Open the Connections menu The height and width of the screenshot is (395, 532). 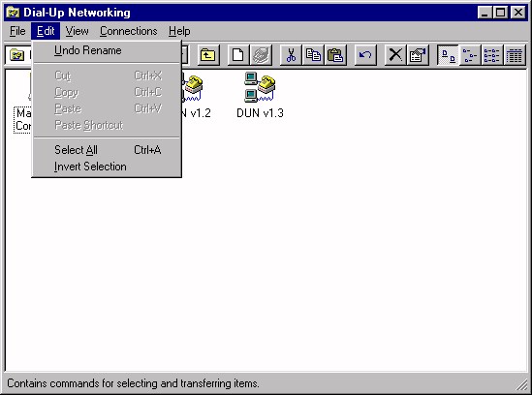click(x=129, y=31)
